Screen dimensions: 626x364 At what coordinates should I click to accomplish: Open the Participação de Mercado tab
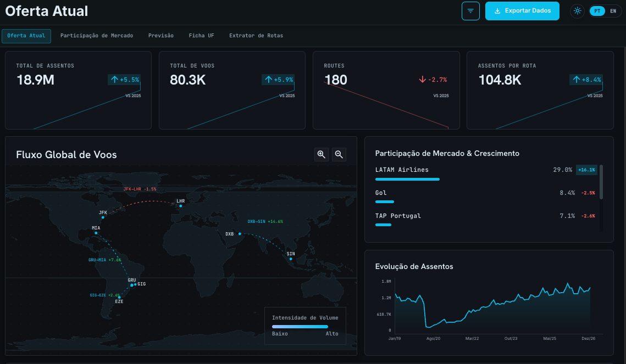97,36
